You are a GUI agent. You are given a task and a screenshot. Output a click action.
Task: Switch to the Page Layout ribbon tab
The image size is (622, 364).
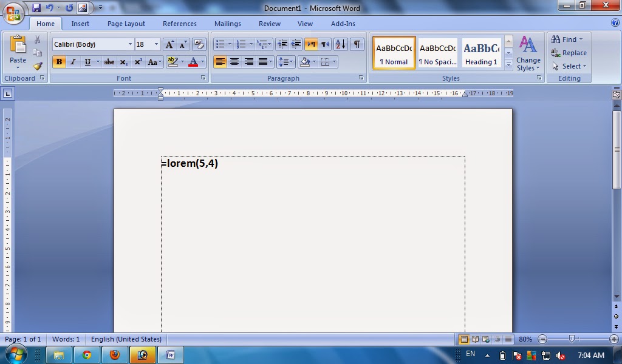(126, 24)
